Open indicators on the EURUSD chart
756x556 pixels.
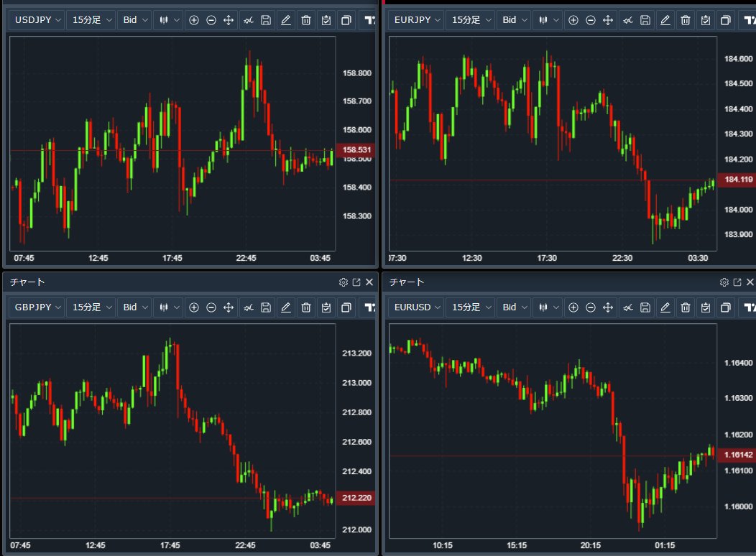point(628,307)
